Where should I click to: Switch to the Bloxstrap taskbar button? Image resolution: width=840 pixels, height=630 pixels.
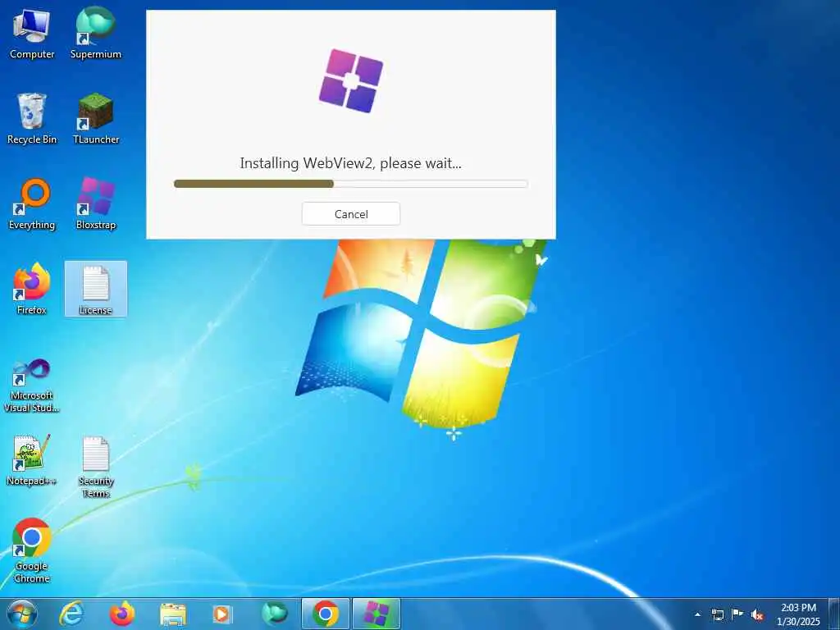(377, 614)
